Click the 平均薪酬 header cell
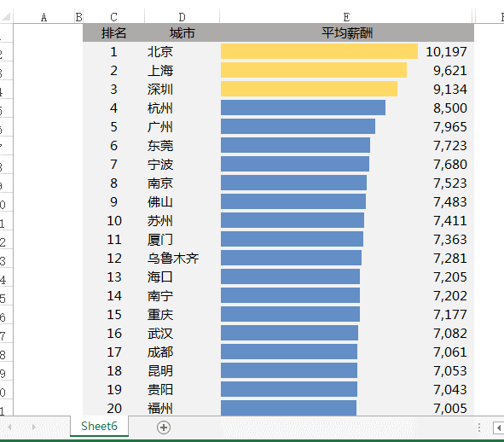This screenshot has width=504, height=442. [347, 32]
